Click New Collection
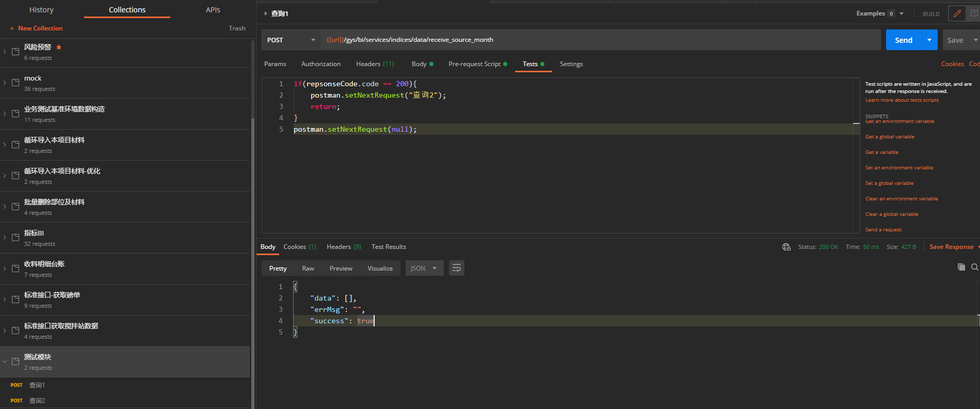Image resolution: width=980 pixels, height=409 pixels. tap(36, 28)
